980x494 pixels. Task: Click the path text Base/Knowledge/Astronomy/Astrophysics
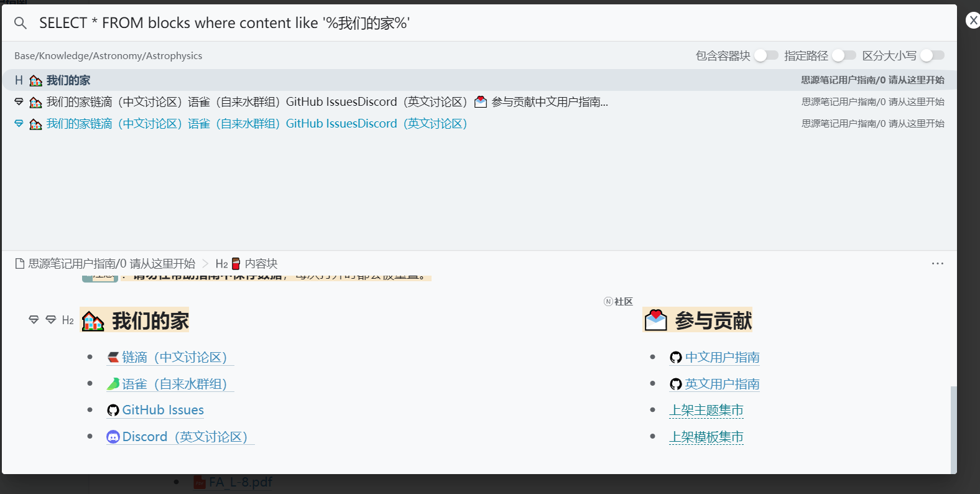[x=108, y=55]
